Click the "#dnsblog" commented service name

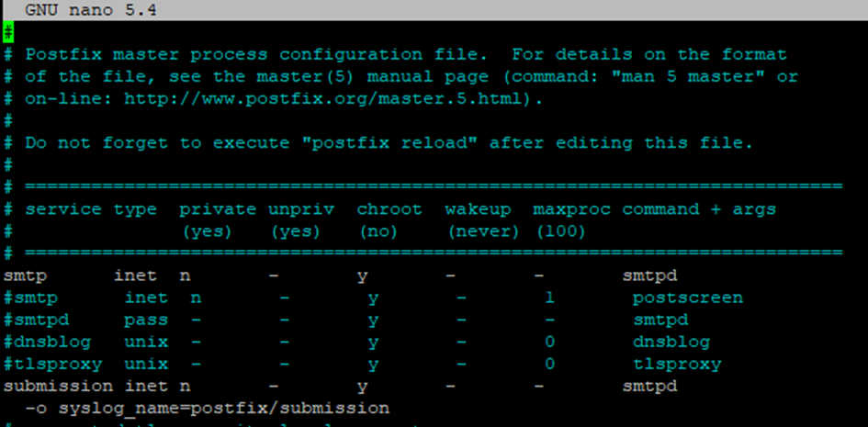(47, 343)
